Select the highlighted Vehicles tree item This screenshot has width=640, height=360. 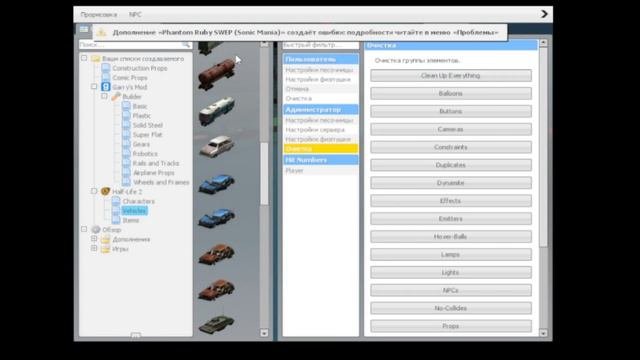point(134,211)
